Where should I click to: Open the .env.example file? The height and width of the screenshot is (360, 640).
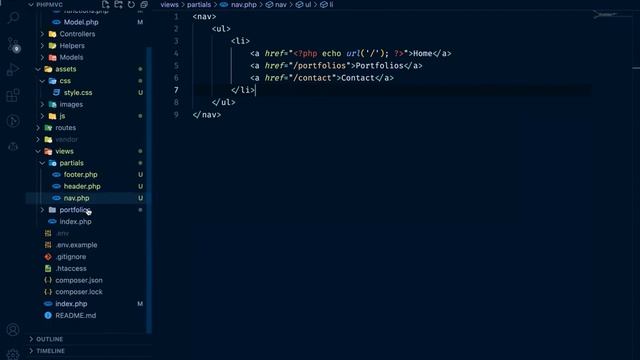(x=76, y=245)
